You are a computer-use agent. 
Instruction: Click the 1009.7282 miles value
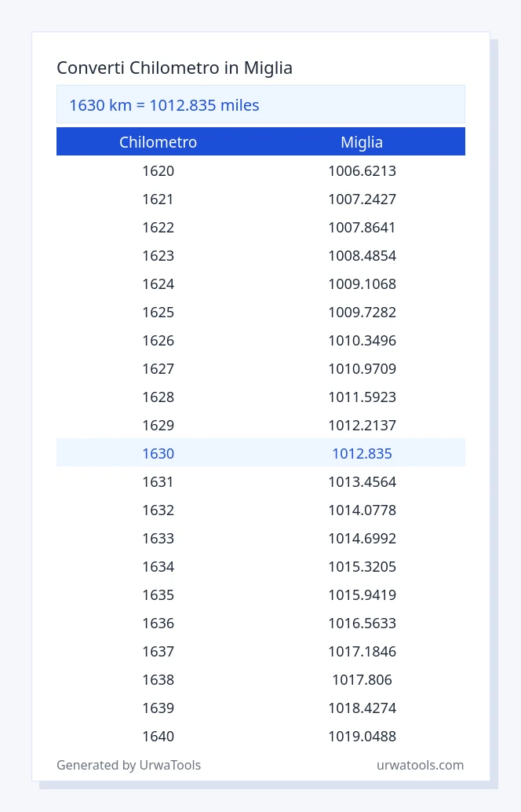(362, 313)
